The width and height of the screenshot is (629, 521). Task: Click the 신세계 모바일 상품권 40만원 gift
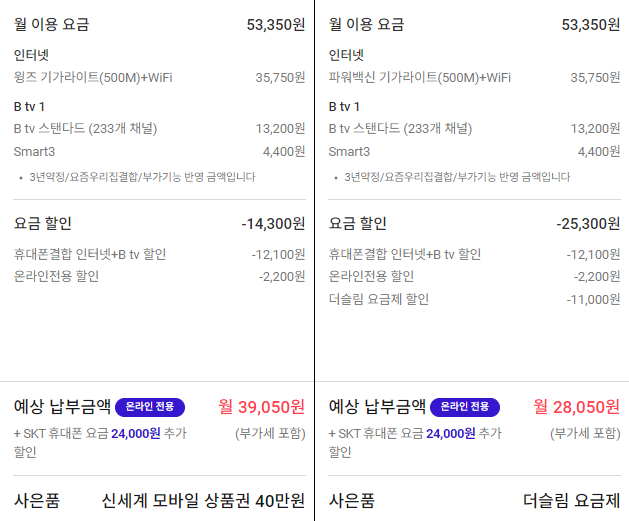coord(203,500)
